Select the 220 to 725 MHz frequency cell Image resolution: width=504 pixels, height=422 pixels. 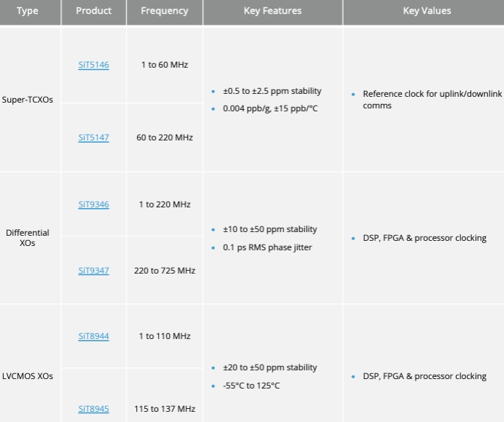coord(165,271)
